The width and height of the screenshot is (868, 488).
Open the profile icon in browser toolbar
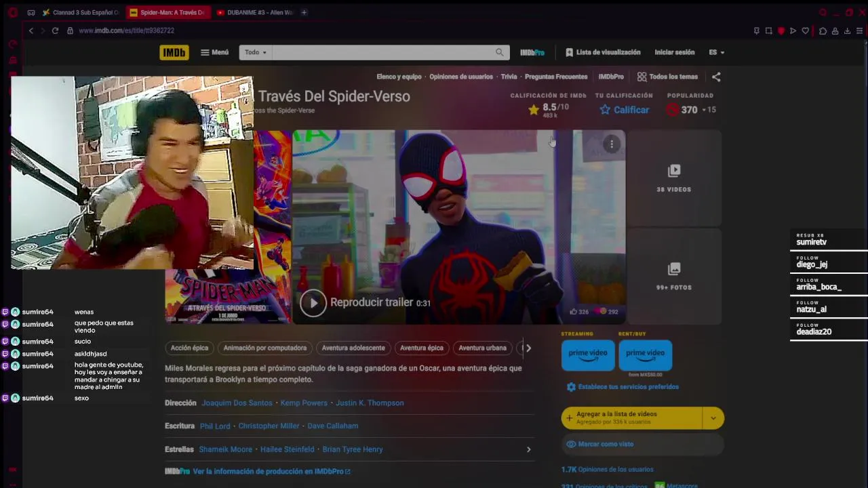(835, 30)
